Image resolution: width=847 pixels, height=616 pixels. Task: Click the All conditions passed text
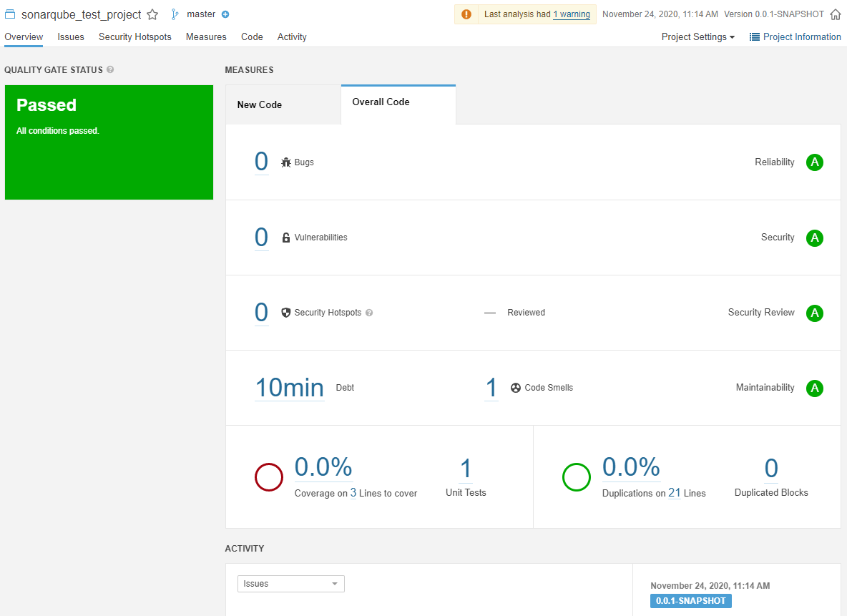[58, 131]
